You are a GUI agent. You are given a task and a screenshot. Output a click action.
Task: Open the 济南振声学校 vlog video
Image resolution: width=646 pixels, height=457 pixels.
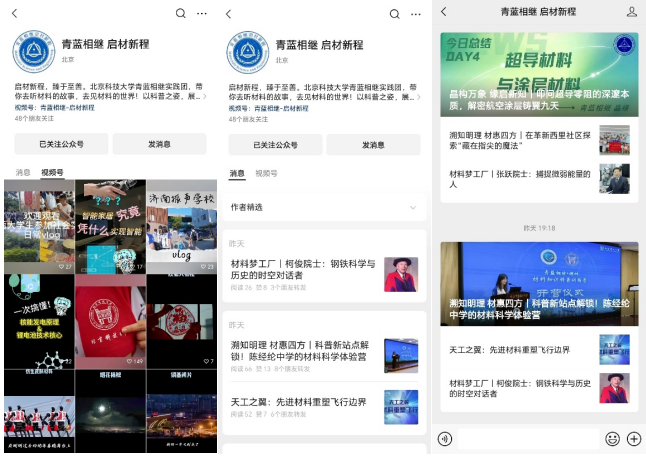pyautogui.click(x=182, y=226)
